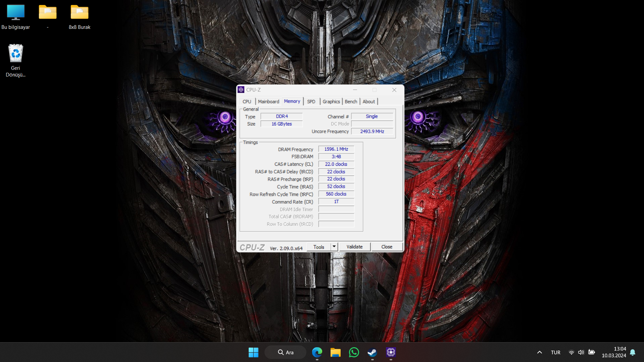Expand the Tools dropdown arrow
This screenshot has width=644, height=362.
pos(334,247)
